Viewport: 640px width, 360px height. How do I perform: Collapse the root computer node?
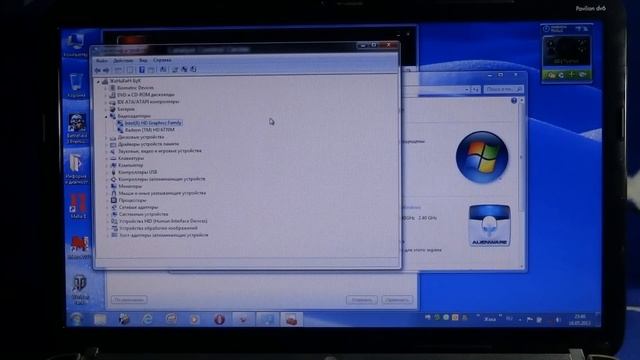(x=98, y=82)
